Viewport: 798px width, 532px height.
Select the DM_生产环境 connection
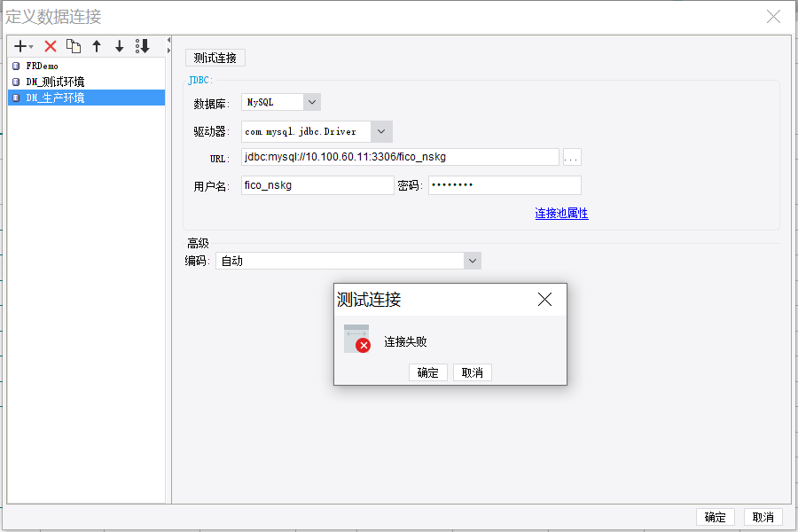86,98
